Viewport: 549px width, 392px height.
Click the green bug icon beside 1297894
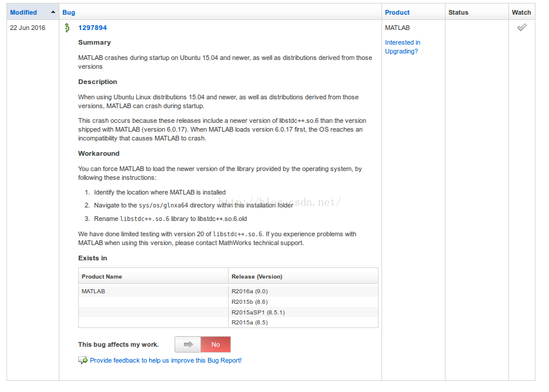point(68,28)
